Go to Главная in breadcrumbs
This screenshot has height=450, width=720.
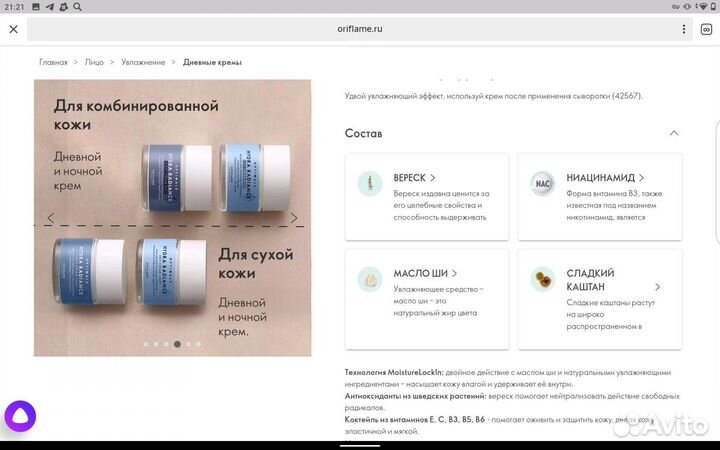(x=53, y=62)
